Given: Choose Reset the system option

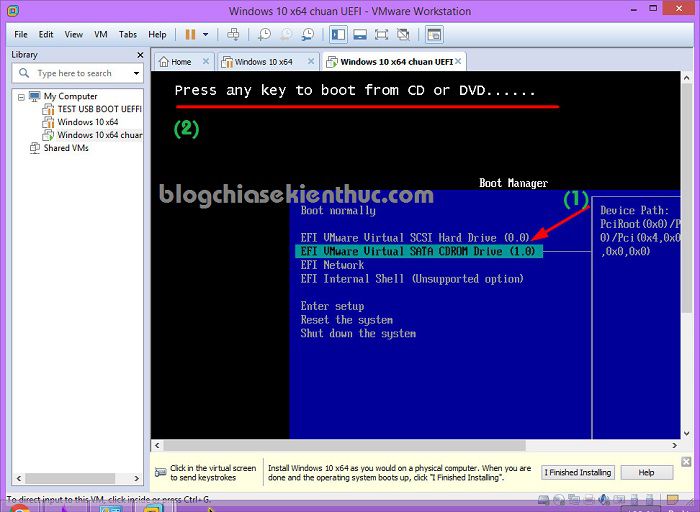Looking at the screenshot, I should tap(346, 320).
